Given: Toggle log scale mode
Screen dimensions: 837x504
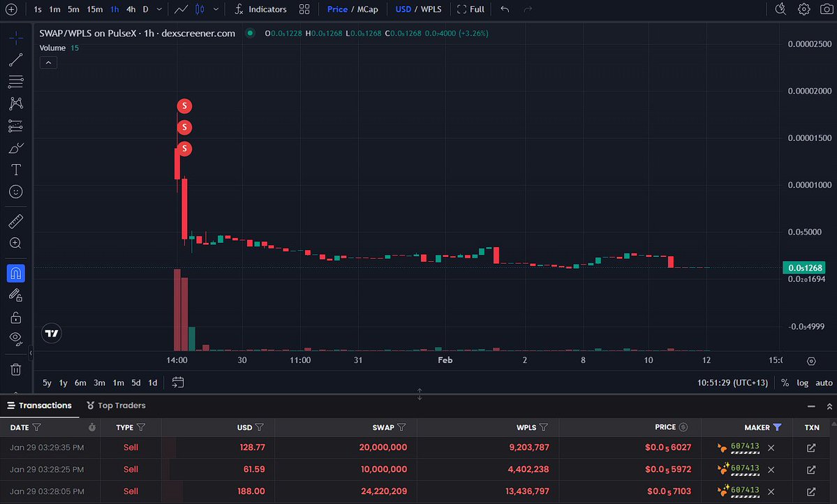Looking at the screenshot, I should tap(802, 383).
